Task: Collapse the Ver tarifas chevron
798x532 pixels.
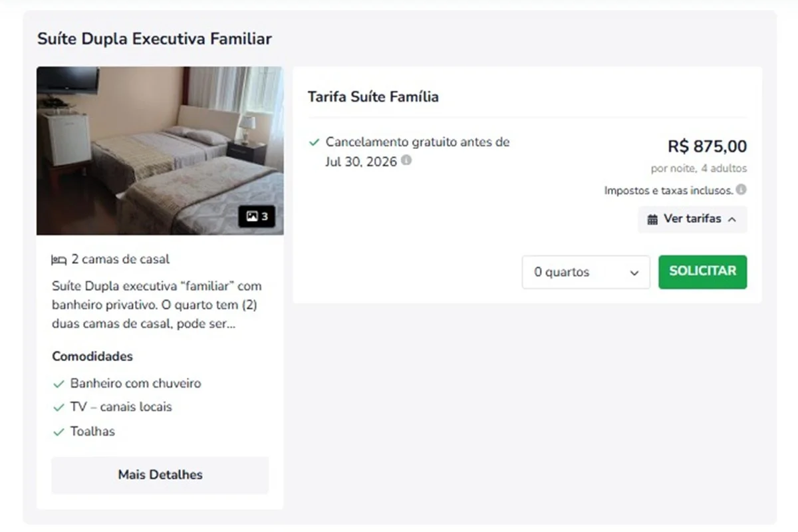Action: pyautogui.click(x=732, y=219)
